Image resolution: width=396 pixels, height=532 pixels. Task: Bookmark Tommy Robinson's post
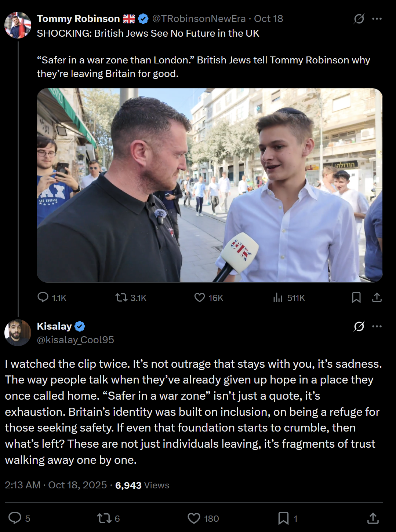tap(356, 297)
